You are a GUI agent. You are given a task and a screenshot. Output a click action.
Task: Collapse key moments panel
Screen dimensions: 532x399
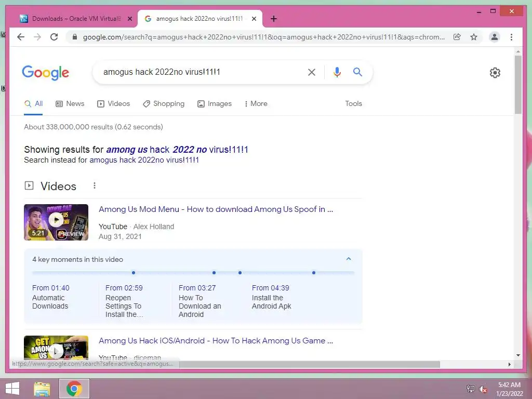tap(349, 259)
